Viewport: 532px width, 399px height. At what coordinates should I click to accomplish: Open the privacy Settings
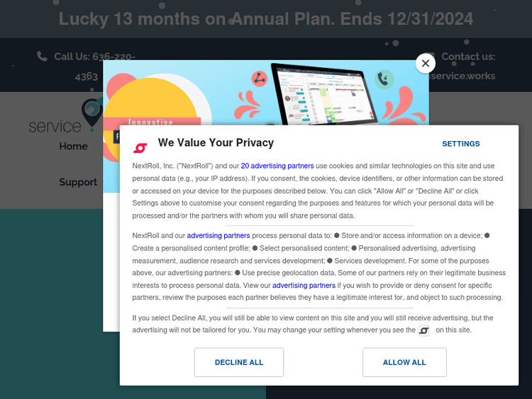pyautogui.click(x=461, y=144)
